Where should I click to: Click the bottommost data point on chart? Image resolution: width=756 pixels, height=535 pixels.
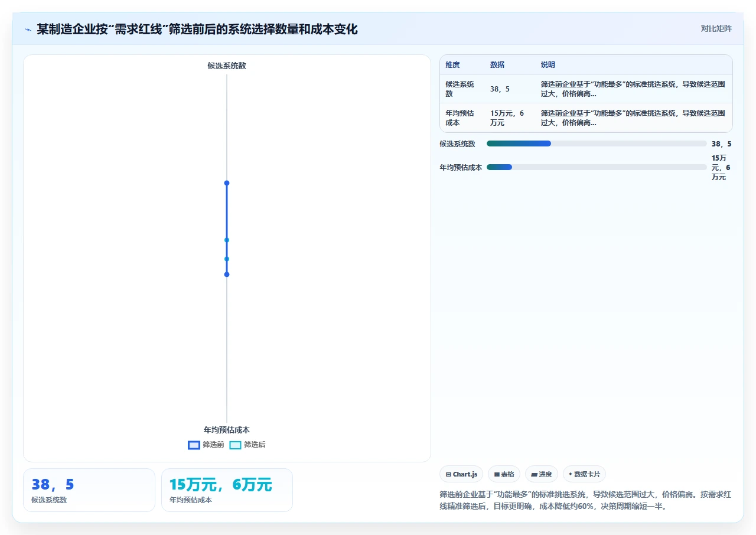click(x=227, y=274)
